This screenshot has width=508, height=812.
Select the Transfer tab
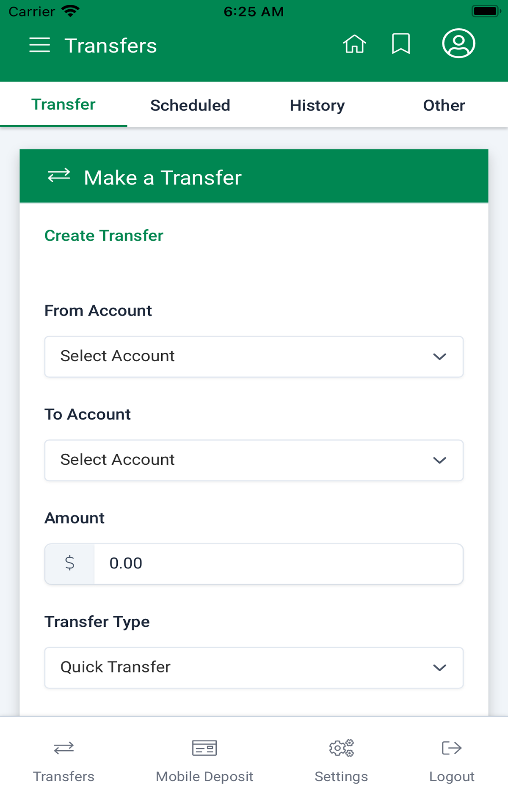63,104
